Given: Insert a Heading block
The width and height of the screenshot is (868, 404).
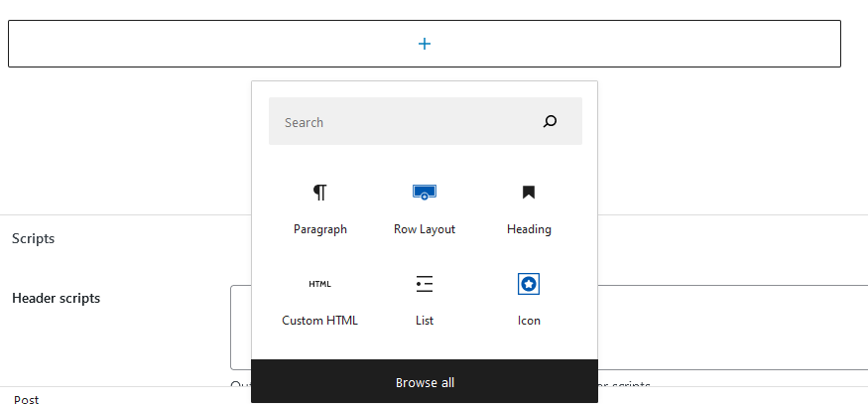Looking at the screenshot, I should pos(529,209).
